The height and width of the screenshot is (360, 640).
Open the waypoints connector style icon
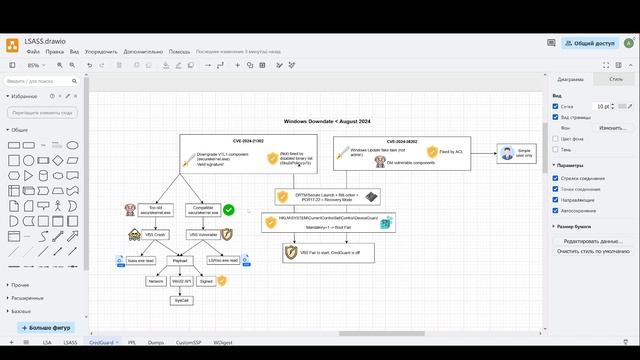tap(220, 65)
